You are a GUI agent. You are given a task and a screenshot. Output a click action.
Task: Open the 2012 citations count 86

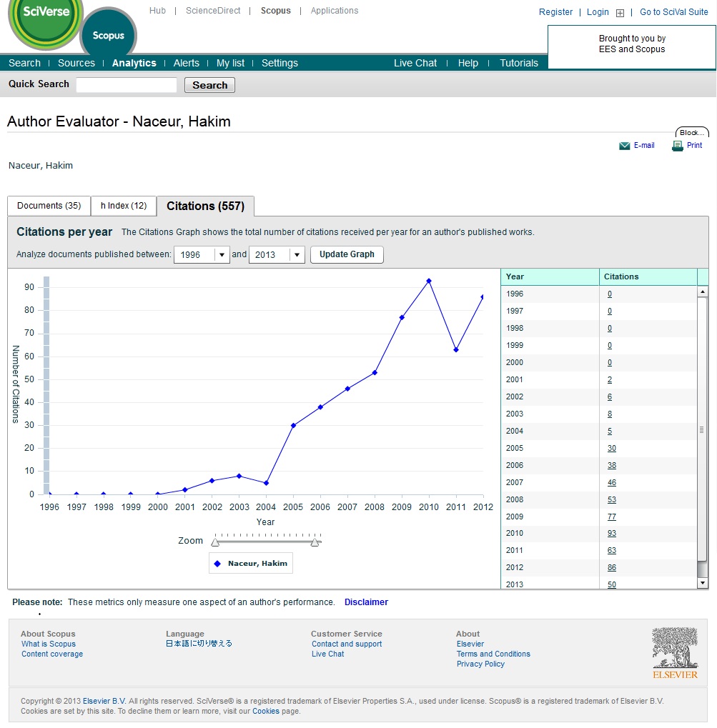pyautogui.click(x=611, y=567)
